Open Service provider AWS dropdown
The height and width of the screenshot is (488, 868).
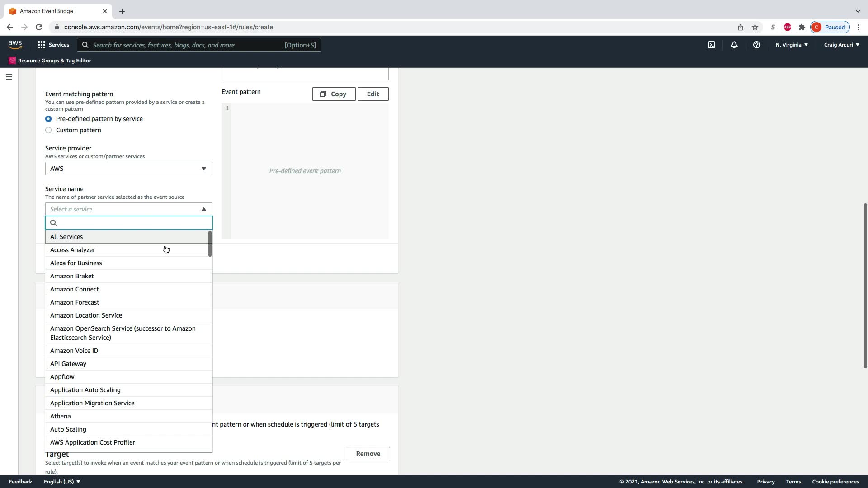pyautogui.click(x=128, y=169)
